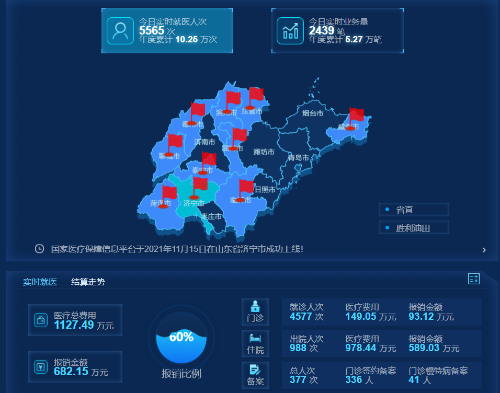Viewport: 500px width, 393px height.
Task: Click the 住院 bed icon
Action: pyautogui.click(x=255, y=344)
